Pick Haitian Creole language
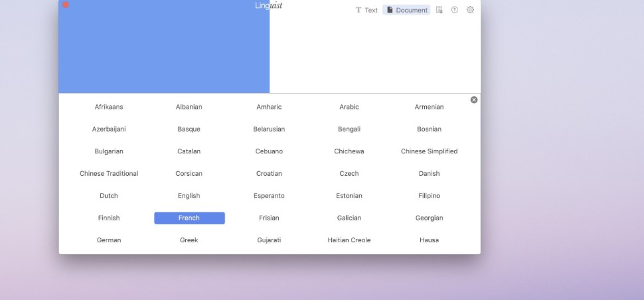This screenshot has width=644, height=300. (349, 240)
